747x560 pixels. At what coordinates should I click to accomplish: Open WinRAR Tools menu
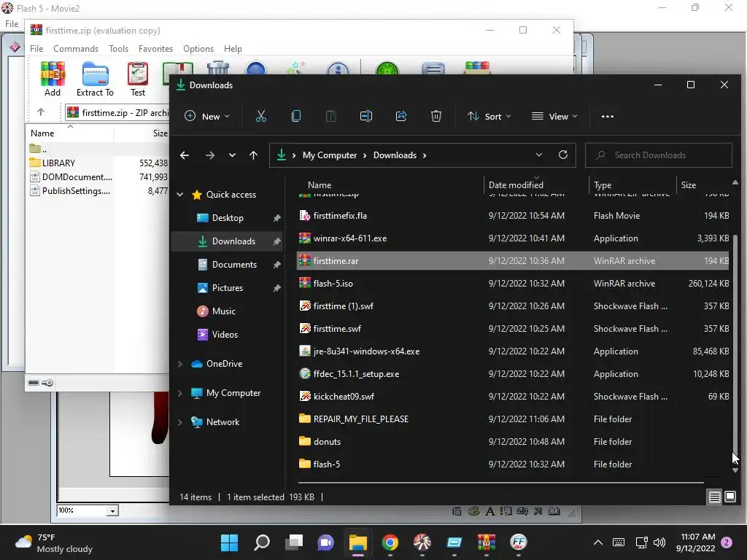click(x=118, y=49)
